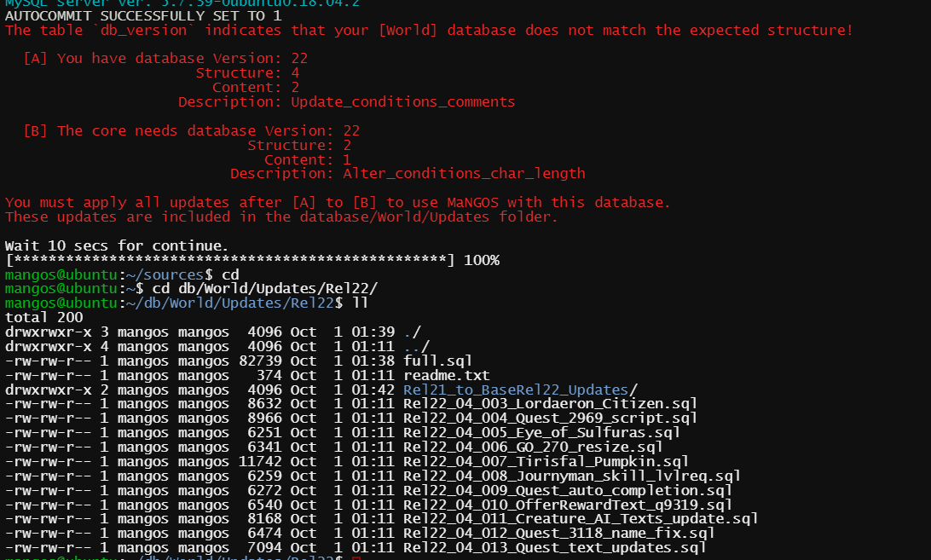Click Rel22_04_010_OfferRewardText_q9319.sql file name
This screenshot has width=931, height=560.
[x=568, y=505]
